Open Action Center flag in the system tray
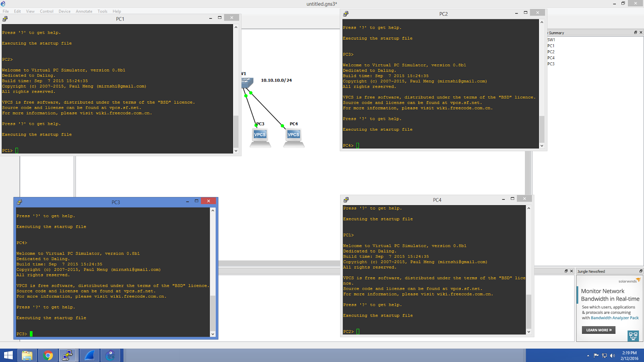This screenshot has height=362, width=644. point(596,356)
